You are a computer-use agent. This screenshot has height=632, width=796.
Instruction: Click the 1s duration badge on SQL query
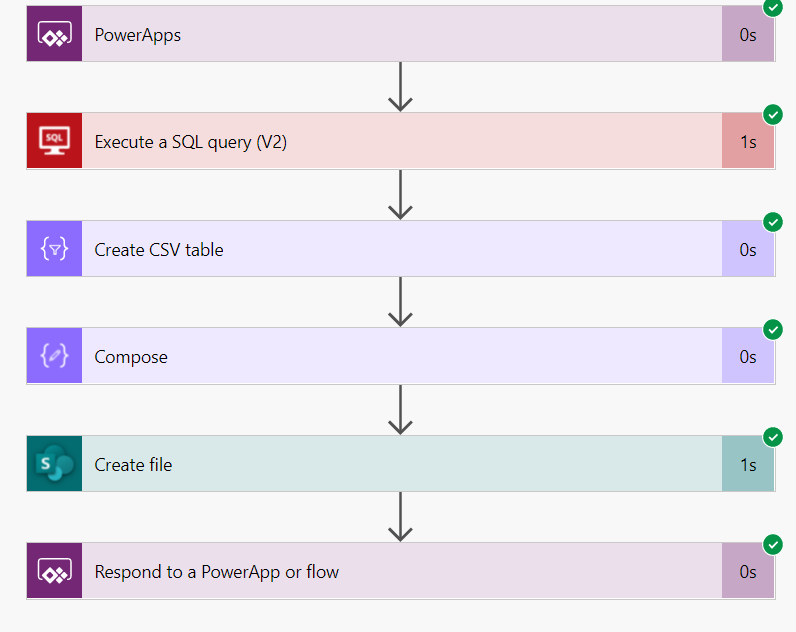748,142
